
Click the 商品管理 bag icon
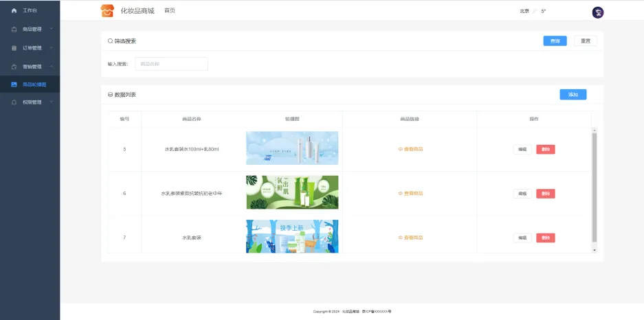click(14, 30)
